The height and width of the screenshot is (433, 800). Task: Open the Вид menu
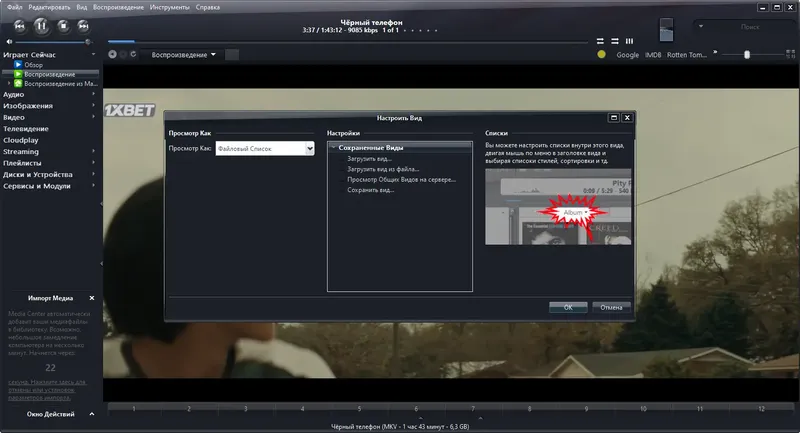[82, 7]
